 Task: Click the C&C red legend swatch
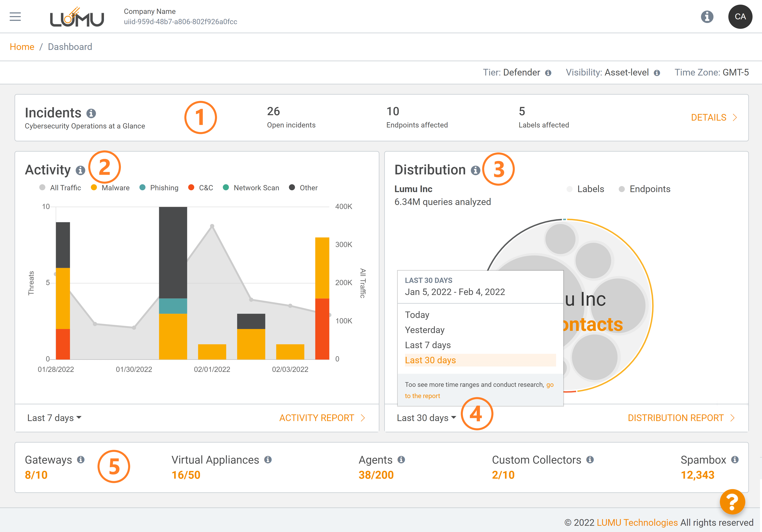click(191, 188)
